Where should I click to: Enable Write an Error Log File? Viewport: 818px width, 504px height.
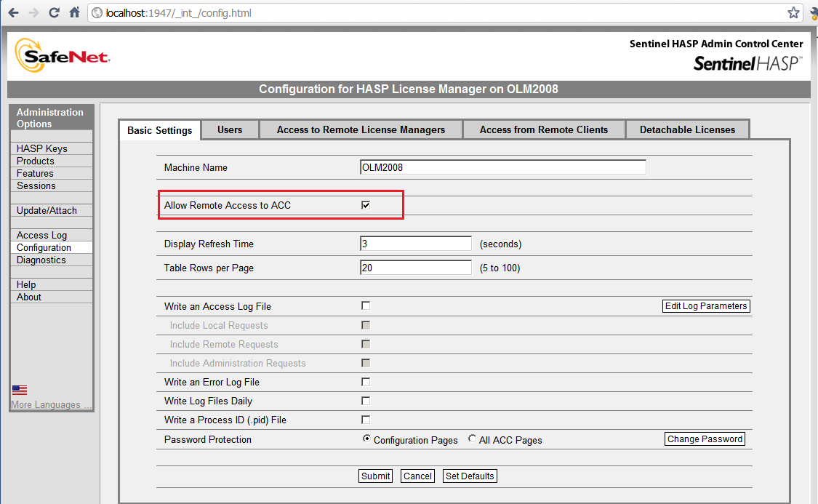click(366, 382)
